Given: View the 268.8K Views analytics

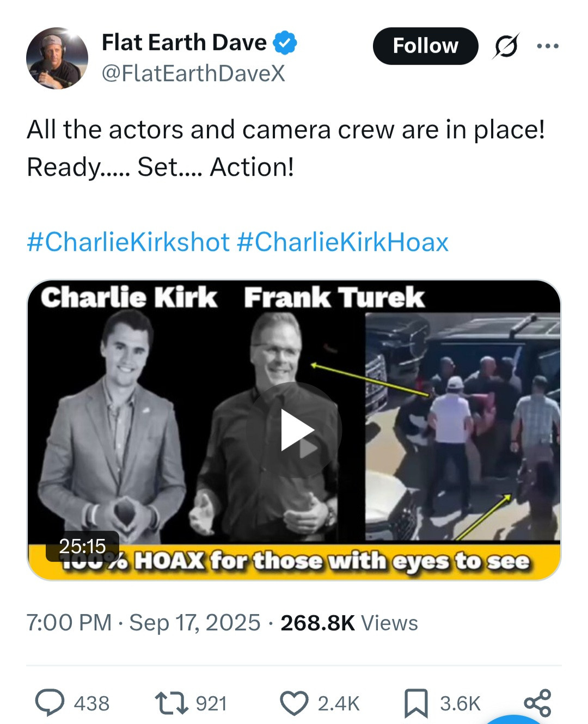Looking at the screenshot, I should (x=349, y=623).
